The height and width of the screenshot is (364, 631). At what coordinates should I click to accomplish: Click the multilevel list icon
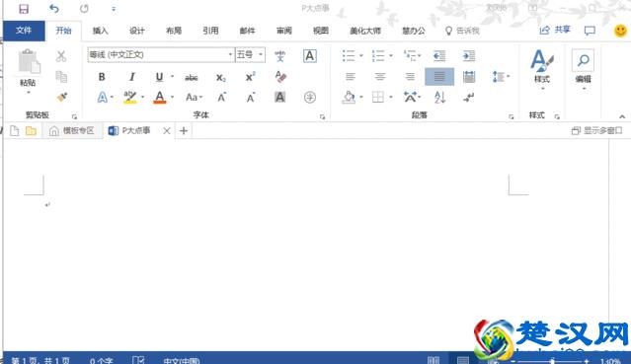pos(410,55)
